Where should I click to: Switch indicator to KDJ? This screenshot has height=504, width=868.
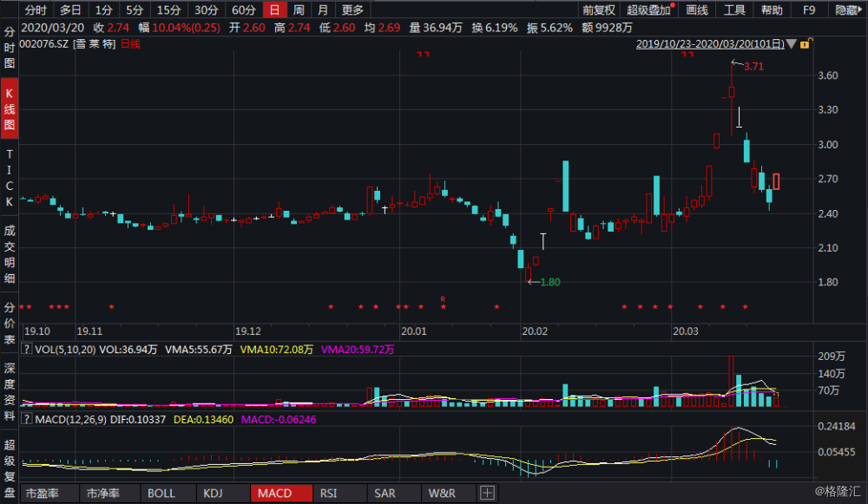pyautogui.click(x=213, y=494)
